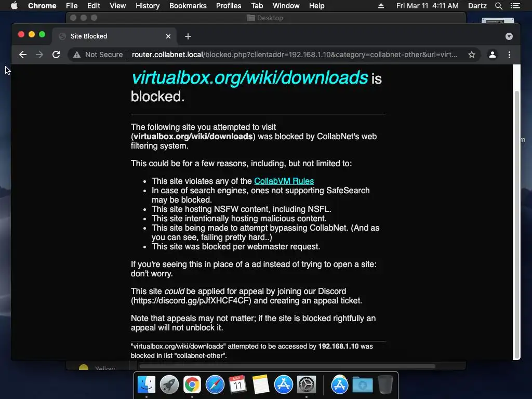Open Safari from the Dock
Viewport: 532px width, 399px height.
click(x=215, y=385)
